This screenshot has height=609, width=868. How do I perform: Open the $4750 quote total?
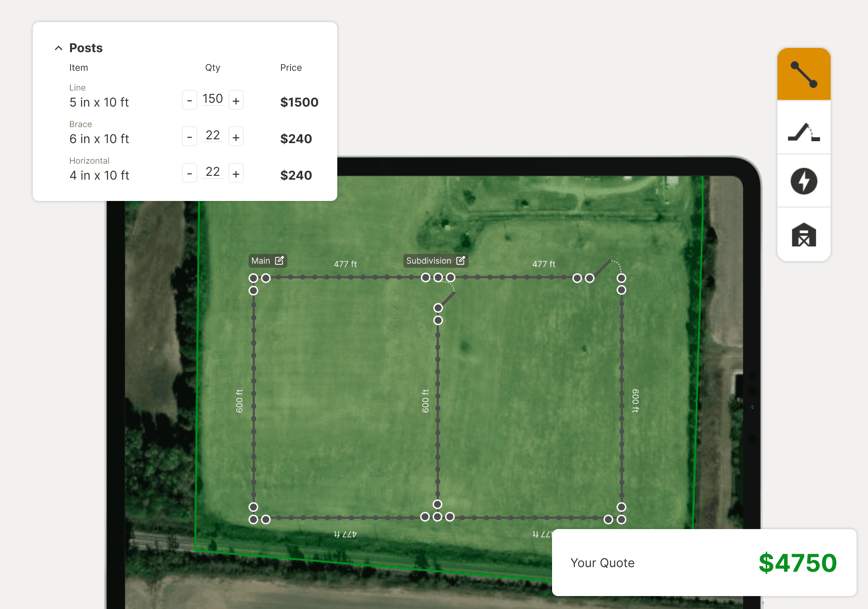[x=797, y=563]
